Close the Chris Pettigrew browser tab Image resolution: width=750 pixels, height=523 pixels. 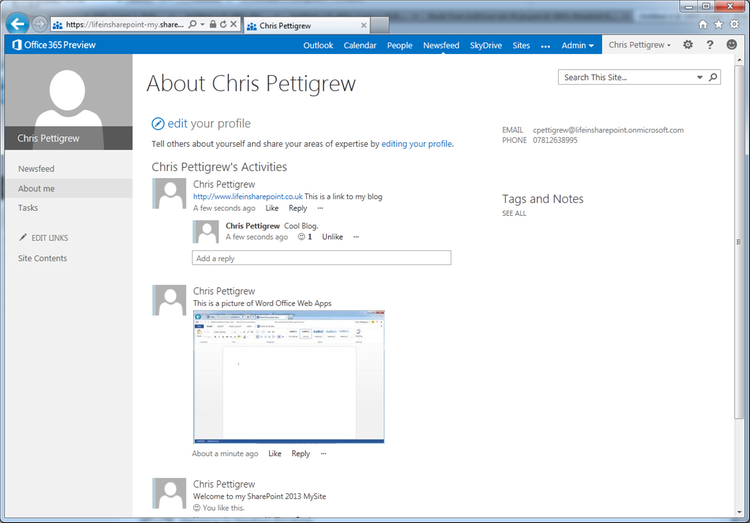click(x=364, y=25)
